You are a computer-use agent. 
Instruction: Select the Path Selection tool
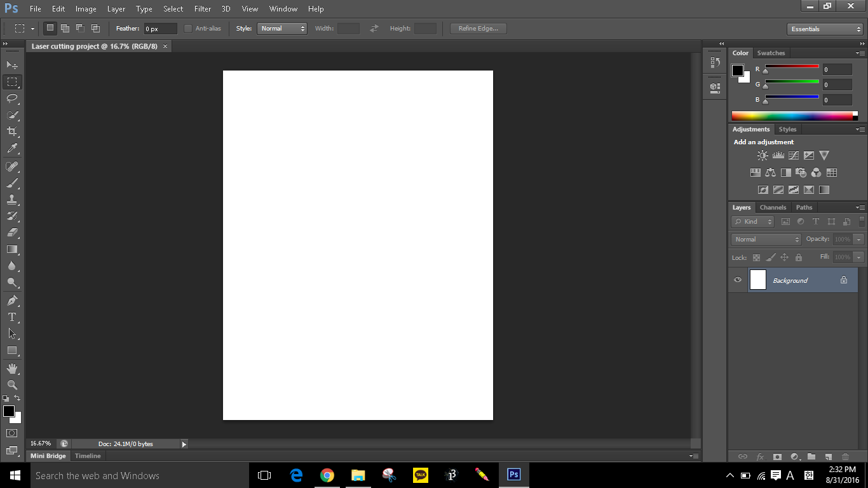tap(12, 334)
